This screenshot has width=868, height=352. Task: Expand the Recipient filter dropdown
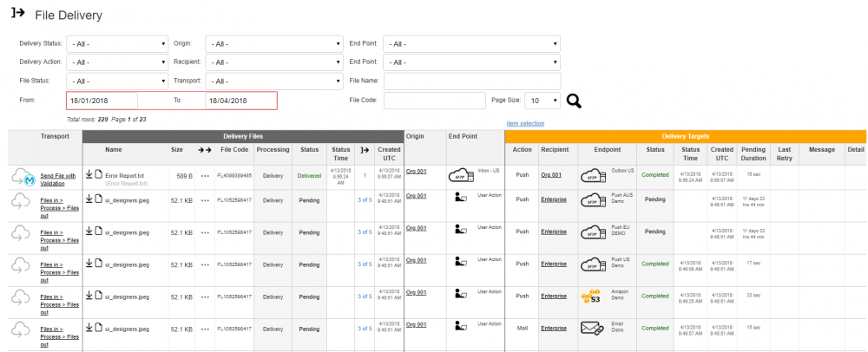[x=273, y=62]
